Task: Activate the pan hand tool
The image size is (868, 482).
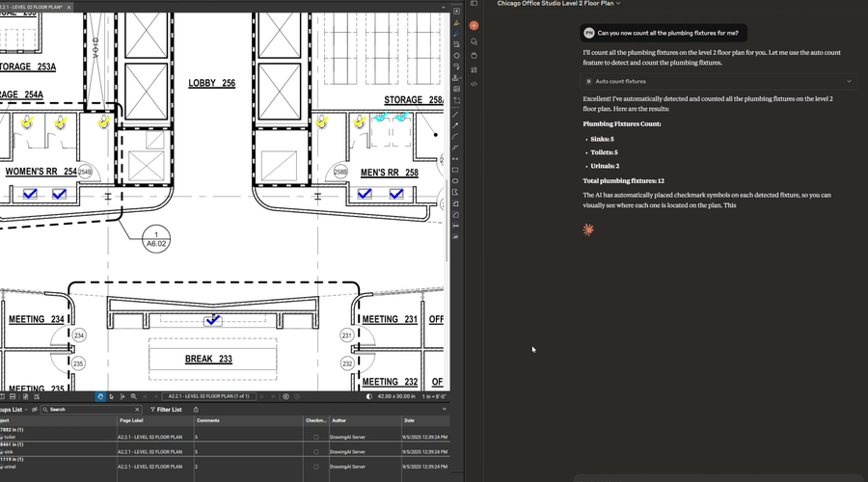Action: [x=100, y=396]
